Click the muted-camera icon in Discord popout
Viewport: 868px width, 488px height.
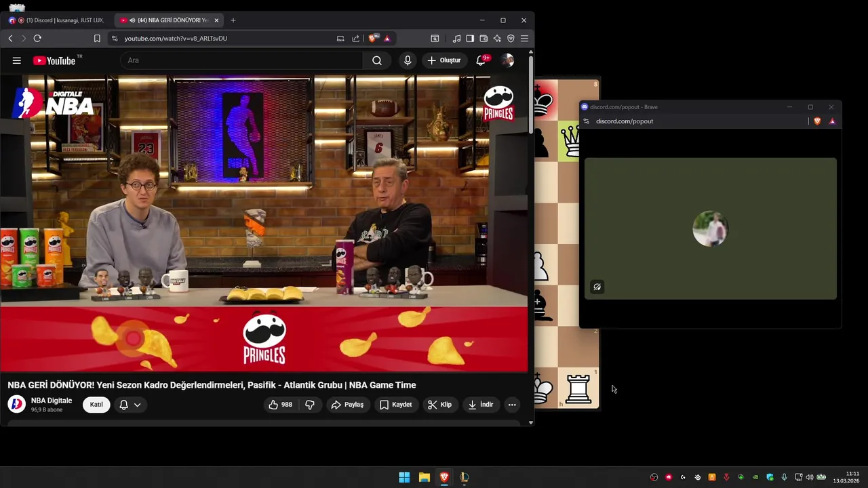[597, 287]
